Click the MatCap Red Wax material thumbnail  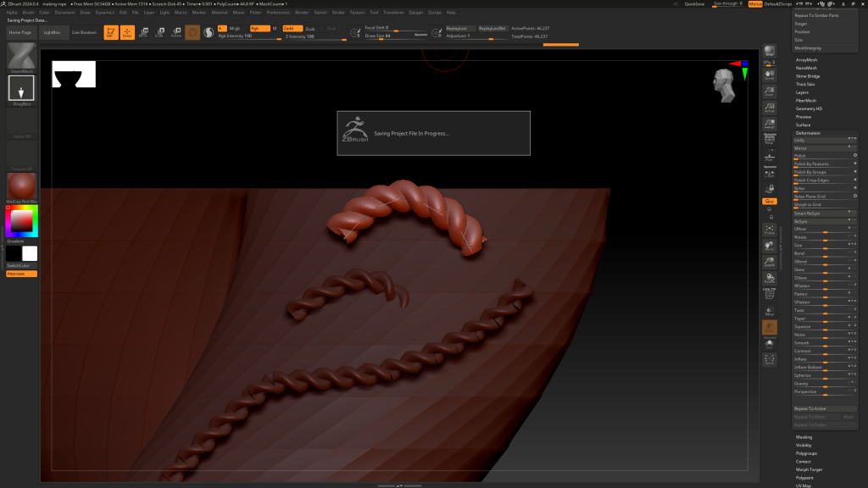pyautogui.click(x=21, y=187)
